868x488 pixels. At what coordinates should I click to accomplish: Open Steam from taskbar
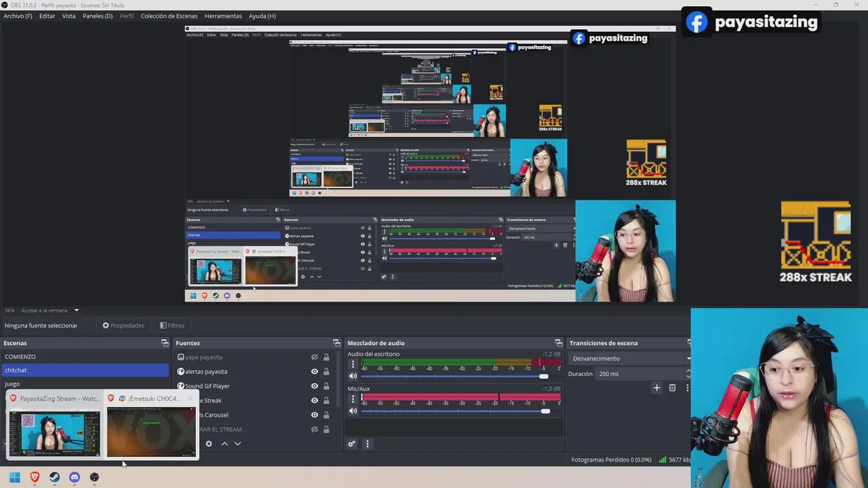click(x=54, y=477)
